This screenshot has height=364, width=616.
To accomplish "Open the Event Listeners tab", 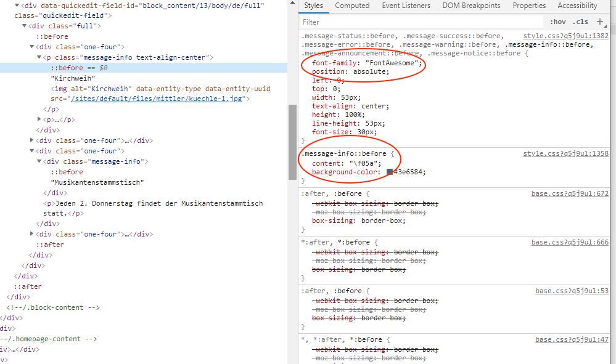I will click(x=407, y=6).
